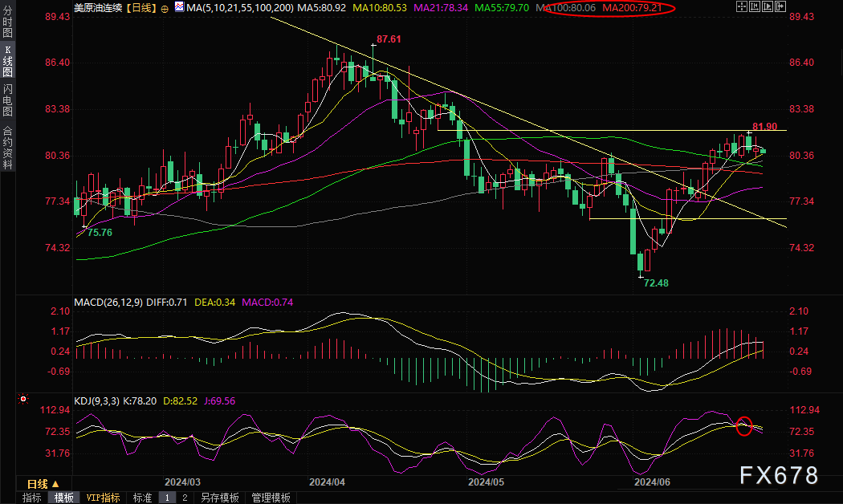Viewport: 843px width, 504px height.
Task: Open the MA indicator chart icon
Action: tap(178, 8)
